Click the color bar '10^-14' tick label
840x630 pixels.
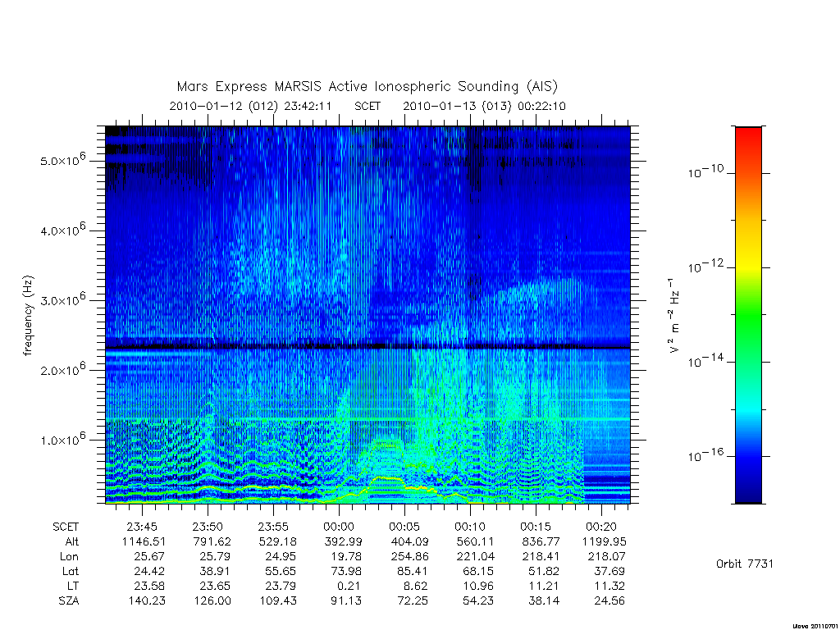(x=705, y=361)
